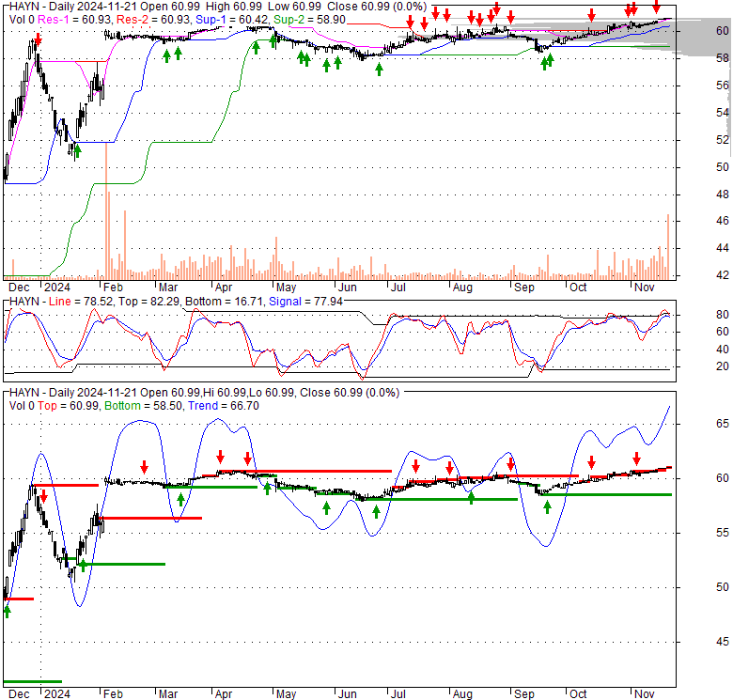Click the green buy arrow at December start, lower chart
Viewport: 733px width, 700px height.
click(7, 612)
